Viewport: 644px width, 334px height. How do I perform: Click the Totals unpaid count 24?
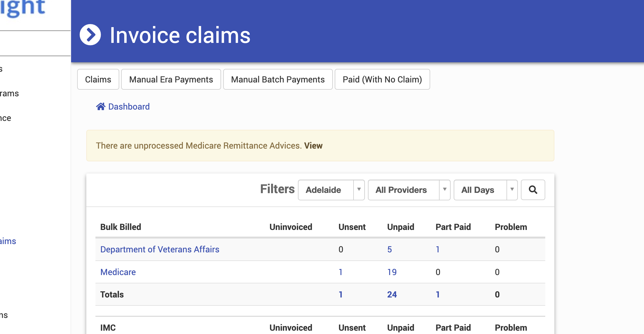[x=392, y=294]
